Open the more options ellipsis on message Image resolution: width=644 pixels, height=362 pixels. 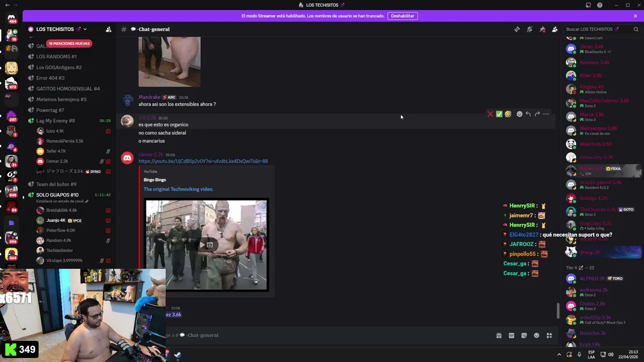(x=546, y=114)
